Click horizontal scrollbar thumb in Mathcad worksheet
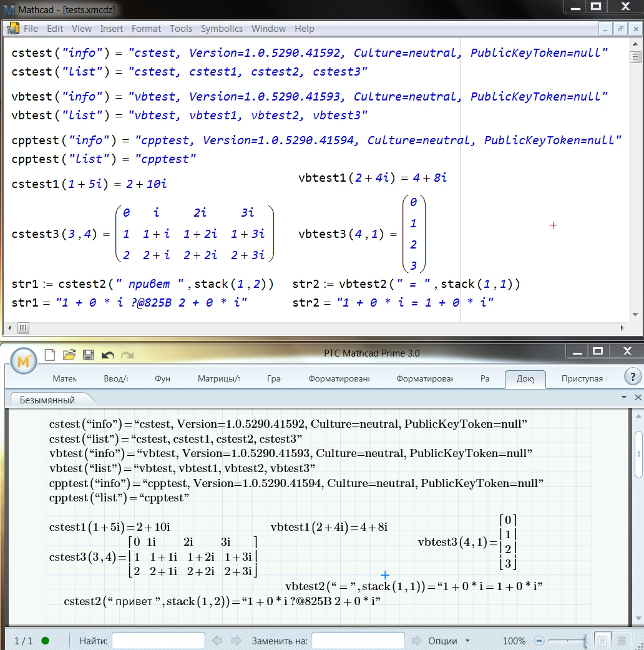This screenshot has height=650, width=644. coord(23,328)
